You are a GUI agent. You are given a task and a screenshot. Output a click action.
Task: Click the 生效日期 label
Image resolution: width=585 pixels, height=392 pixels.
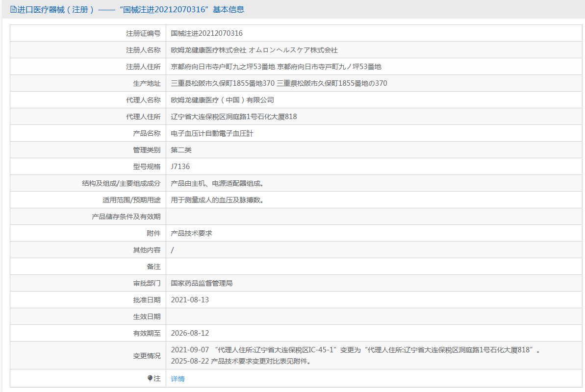click(147, 317)
